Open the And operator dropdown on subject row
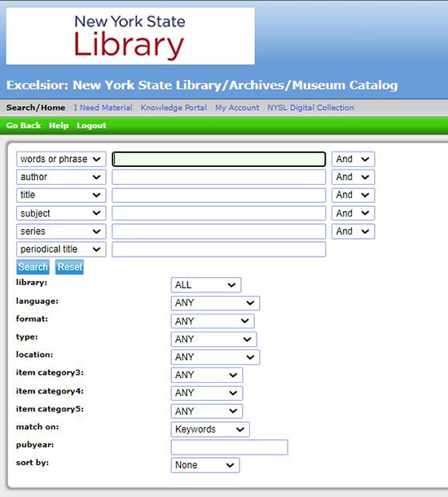Viewport: 448px width, 497px height. (x=353, y=213)
